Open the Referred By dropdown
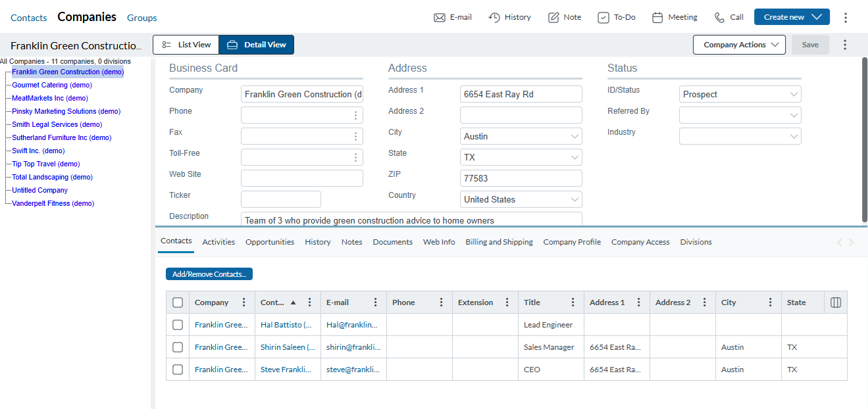Screen dimensions: 868x409 coord(740,115)
